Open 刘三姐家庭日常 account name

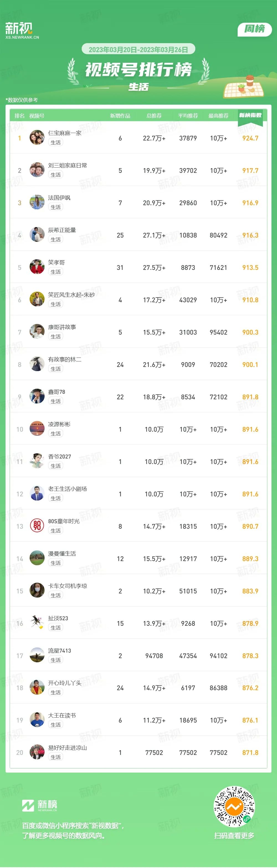tap(68, 165)
